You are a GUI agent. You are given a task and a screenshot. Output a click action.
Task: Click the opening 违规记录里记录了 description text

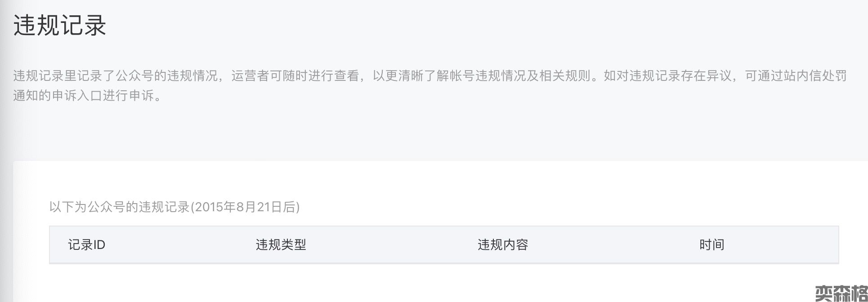[64, 76]
